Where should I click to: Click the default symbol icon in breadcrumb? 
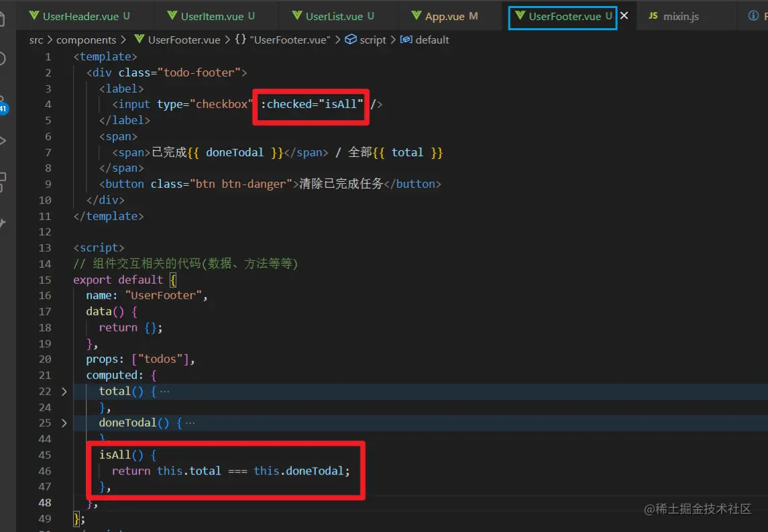tap(406, 39)
